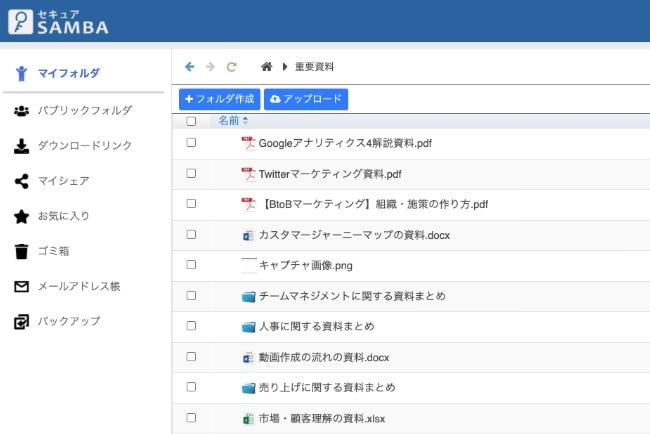Click the breadcrumb triangle before 重要資料
The width and height of the screenshot is (650, 434).
point(285,66)
